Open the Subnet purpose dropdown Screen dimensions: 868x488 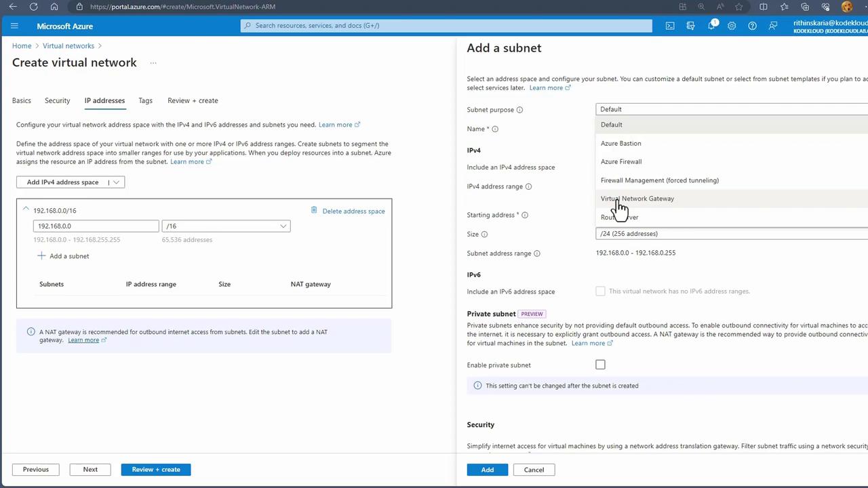pyautogui.click(x=732, y=109)
